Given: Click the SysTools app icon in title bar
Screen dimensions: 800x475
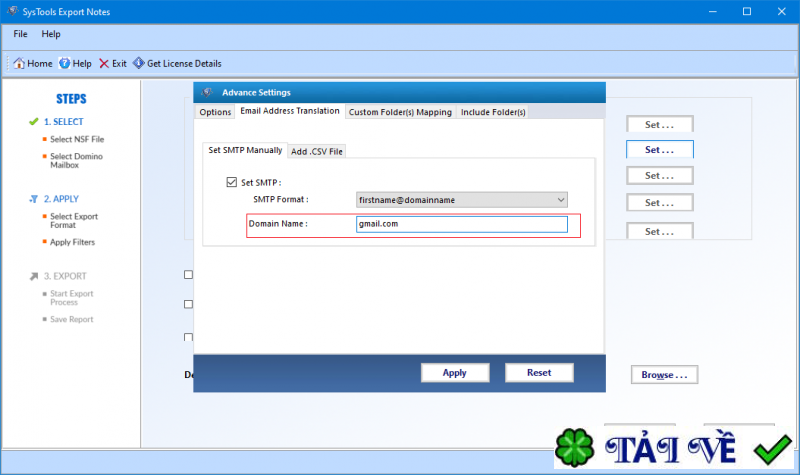Looking at the screenshot, I should (12, 11).
